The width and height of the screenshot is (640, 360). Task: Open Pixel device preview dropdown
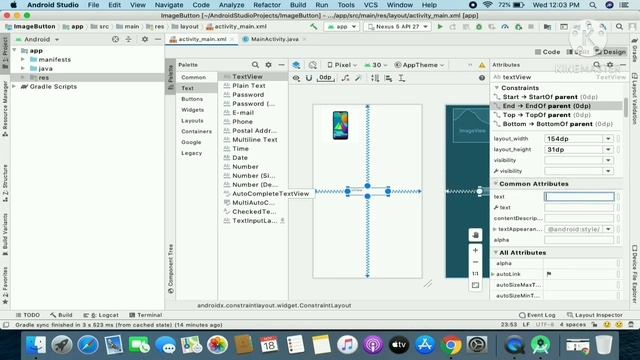(x=342, y=65)
